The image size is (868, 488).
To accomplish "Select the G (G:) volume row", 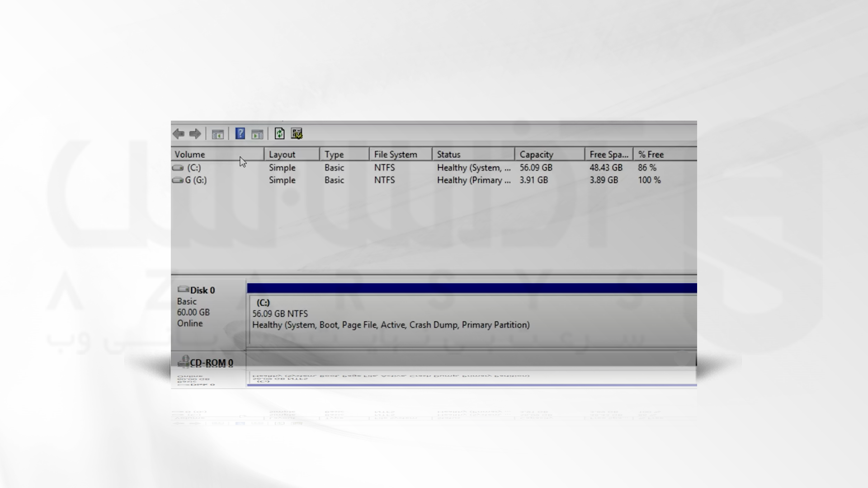I will coord(434,180).
